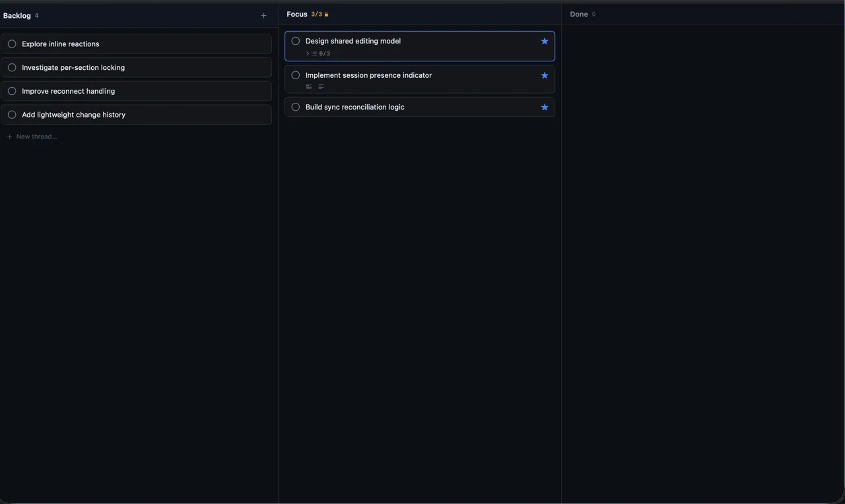The width and height of the screenshot is (845, 504).
Task: Mark "Explore inline reactions" as complete
Action: pyautogui.click(x=12, y=44)
